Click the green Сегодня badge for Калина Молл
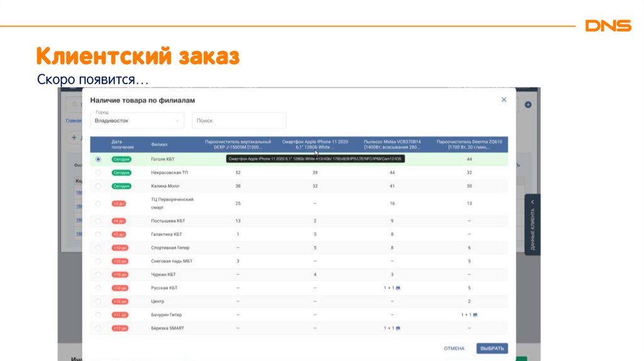Screen dimensions: 644x361 121,186
